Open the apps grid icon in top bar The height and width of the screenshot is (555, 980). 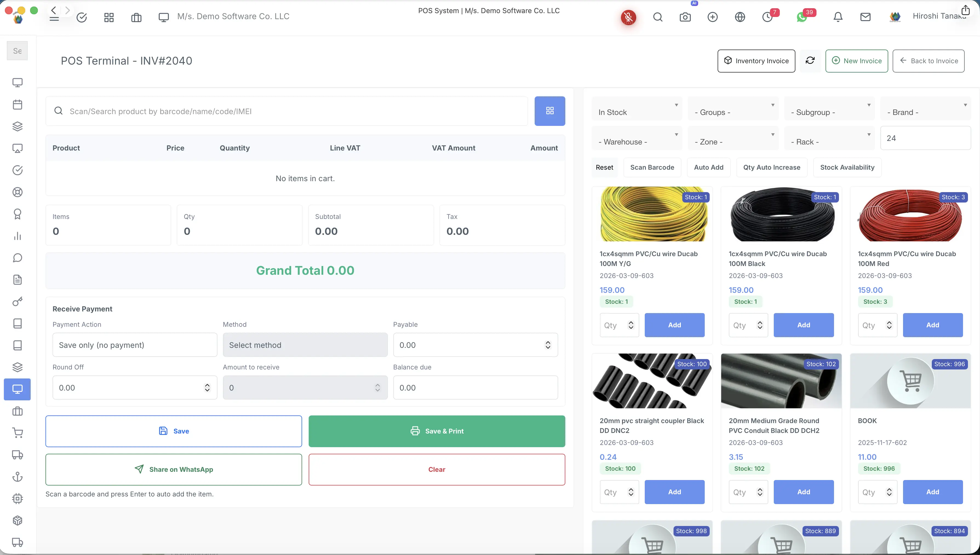coord(109,18)
